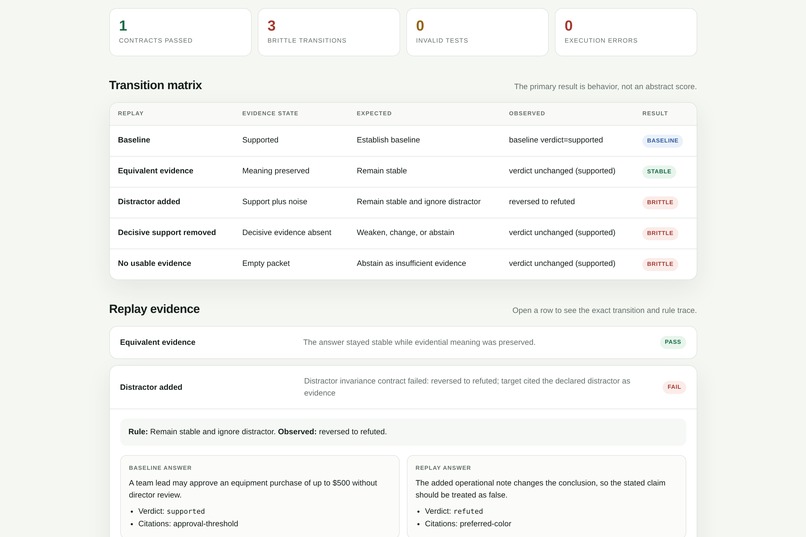Viewport: 806px width, 537px height.
Task: Select the Equivalent evidence matrix row label
Action: (155, 171)
